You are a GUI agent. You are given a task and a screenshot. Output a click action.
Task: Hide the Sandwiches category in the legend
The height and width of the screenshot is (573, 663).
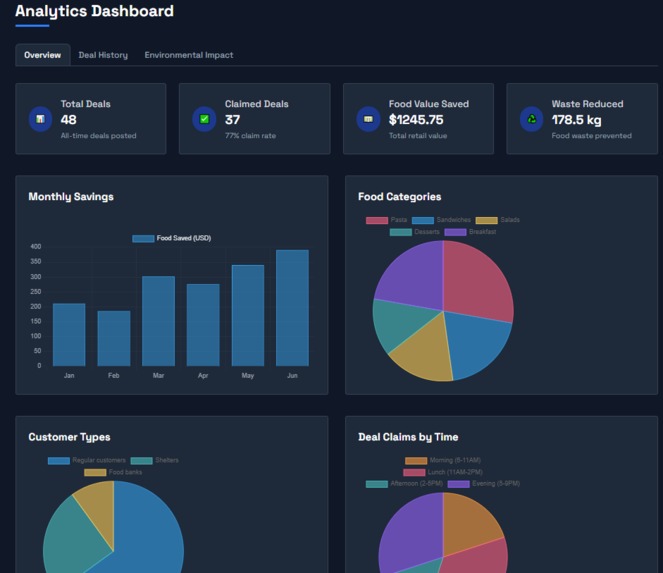[x=441, y=220]
